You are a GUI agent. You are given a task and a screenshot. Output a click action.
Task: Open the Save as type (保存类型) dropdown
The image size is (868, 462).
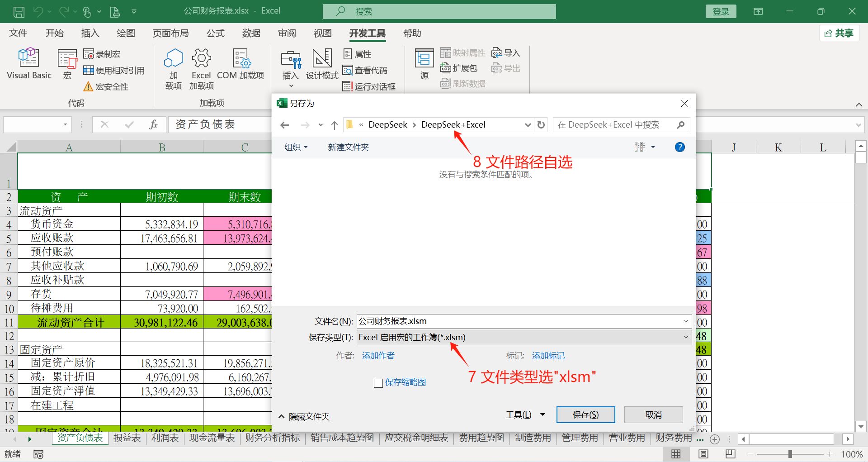coord(524,337)
